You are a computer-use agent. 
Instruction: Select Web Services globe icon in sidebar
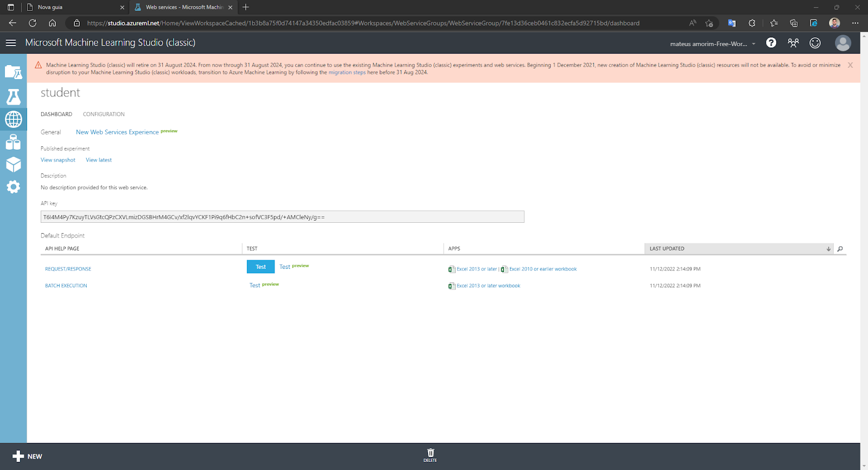coord(13,119)
